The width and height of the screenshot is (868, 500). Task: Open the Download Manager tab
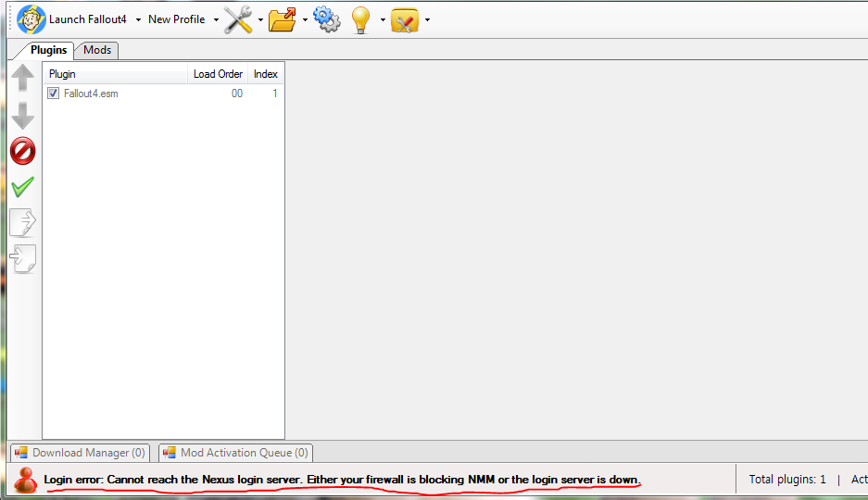coord(80,453)
